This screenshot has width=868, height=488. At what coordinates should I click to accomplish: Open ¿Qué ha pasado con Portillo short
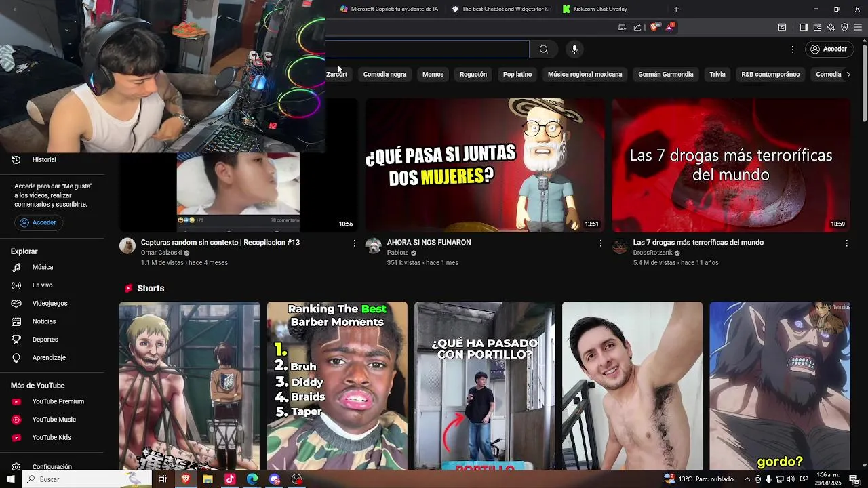(x=484, y=386)
